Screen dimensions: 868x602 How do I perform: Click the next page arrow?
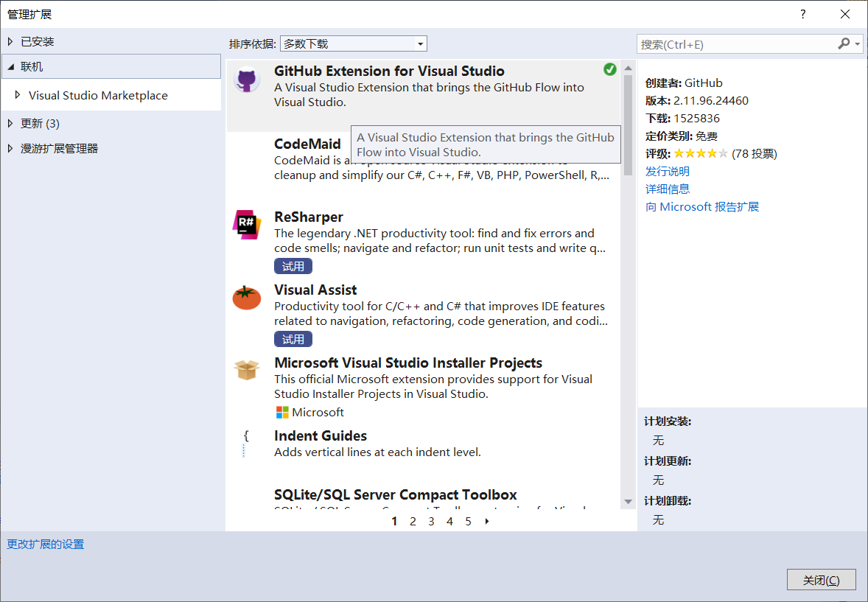486,521
